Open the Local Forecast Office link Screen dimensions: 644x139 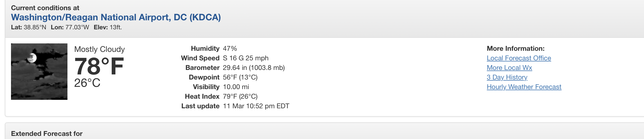[x=519, y=58]
